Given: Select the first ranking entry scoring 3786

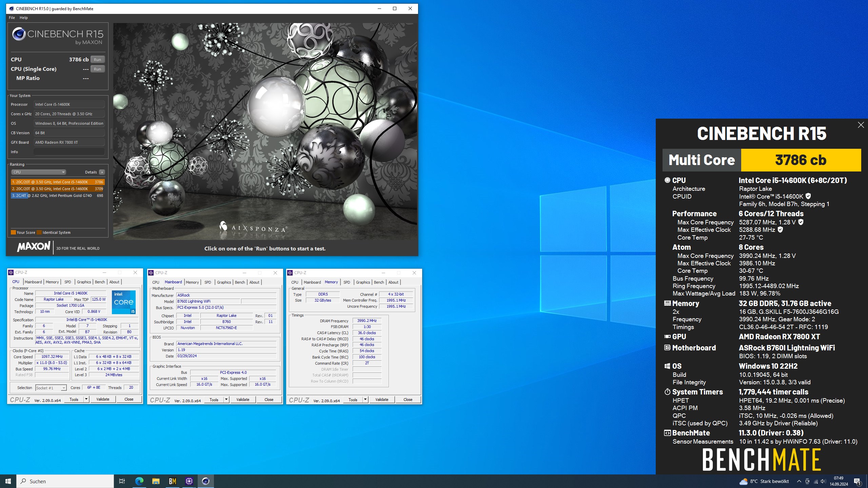Looking at the screenshot, I should tap(58, 182).
